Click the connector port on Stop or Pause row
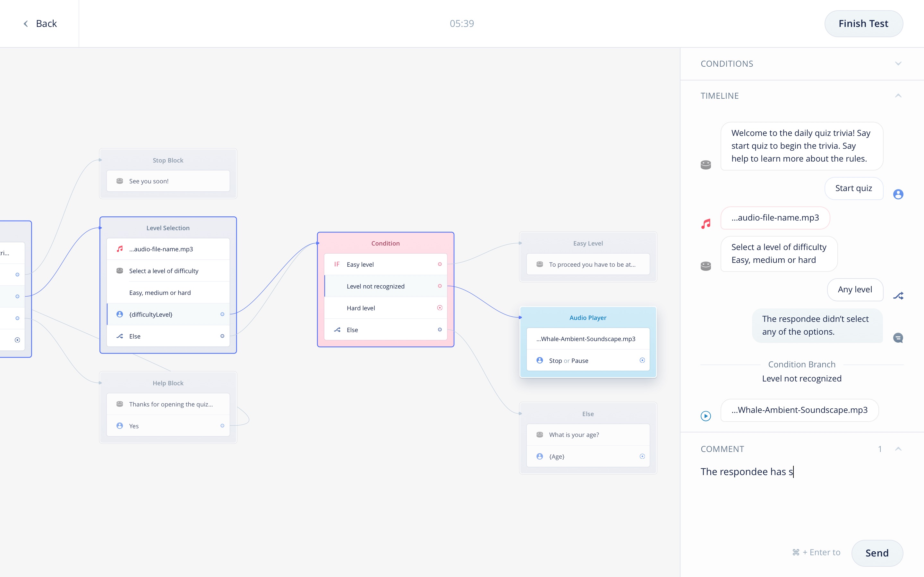Screen dimensions: 924x577 [x=642, y=360]
